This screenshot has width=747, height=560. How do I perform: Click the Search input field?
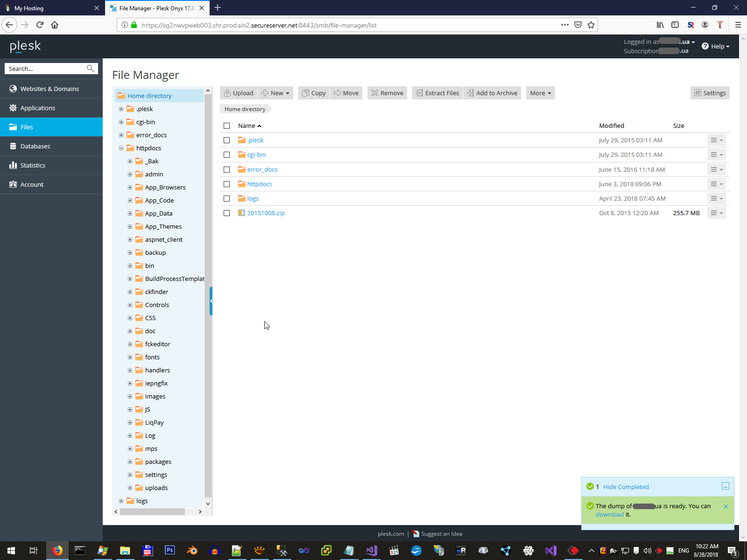tap(46, 69)
